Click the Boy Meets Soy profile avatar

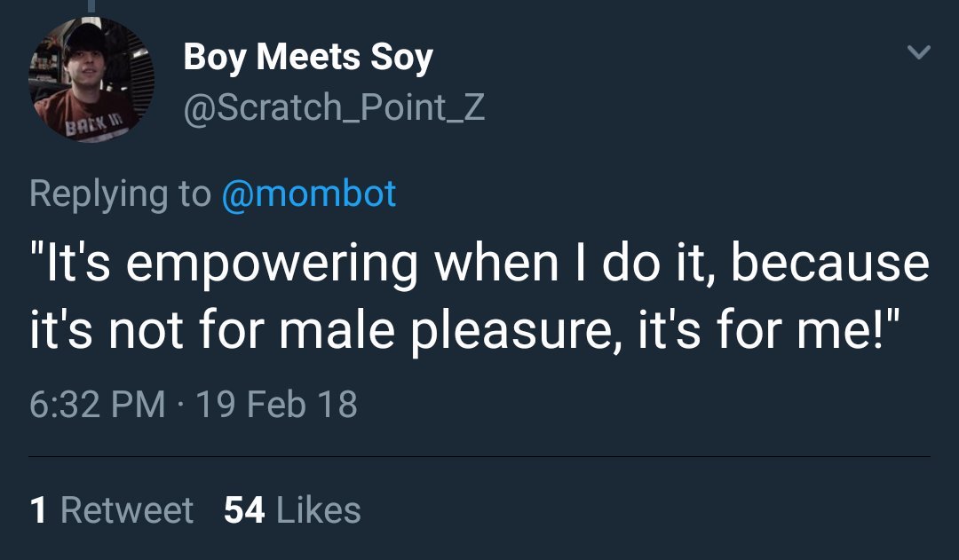coord(91,81)
